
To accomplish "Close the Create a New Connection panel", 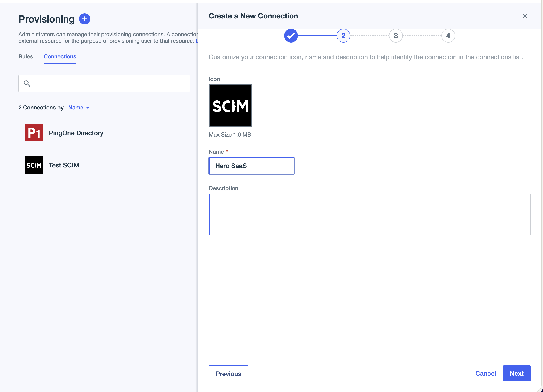I will coord(525,16).
